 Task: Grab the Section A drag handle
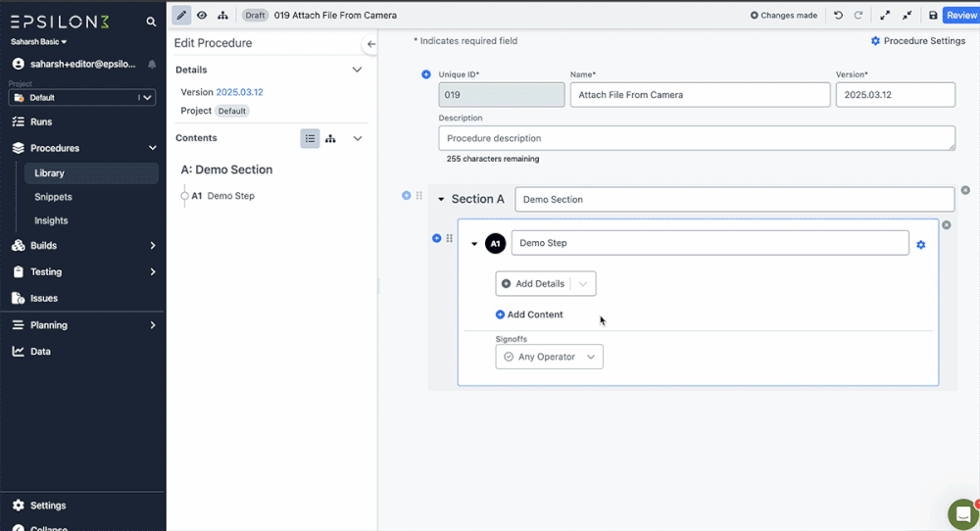(419, 196)
